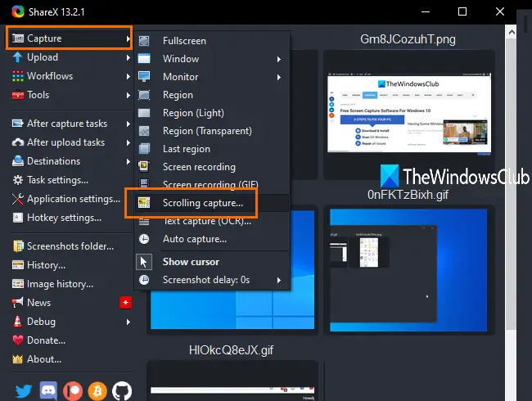The image size is (532, 401).
Task: Open the News item
Action: point(71,303)
